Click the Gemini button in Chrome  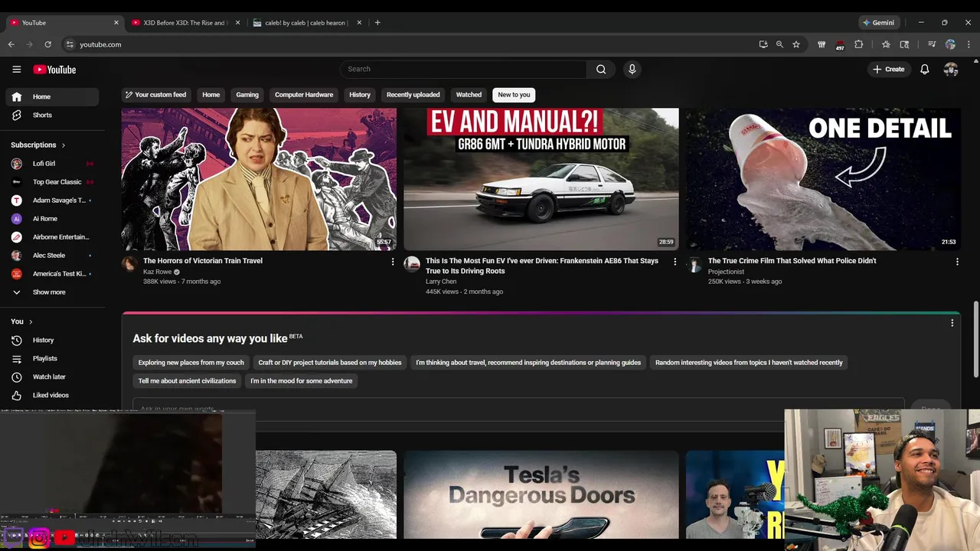(x=879, y=22)
